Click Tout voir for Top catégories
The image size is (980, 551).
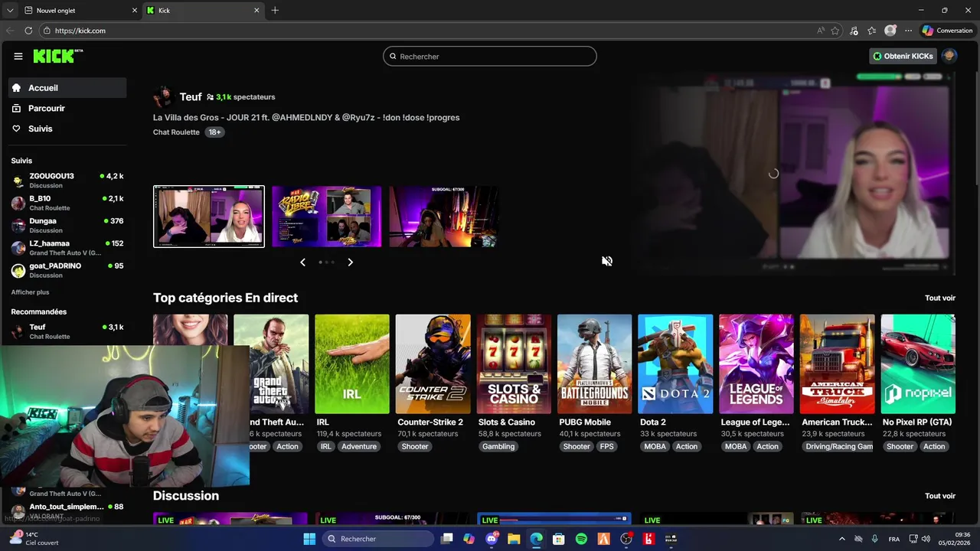coord(940,298)
